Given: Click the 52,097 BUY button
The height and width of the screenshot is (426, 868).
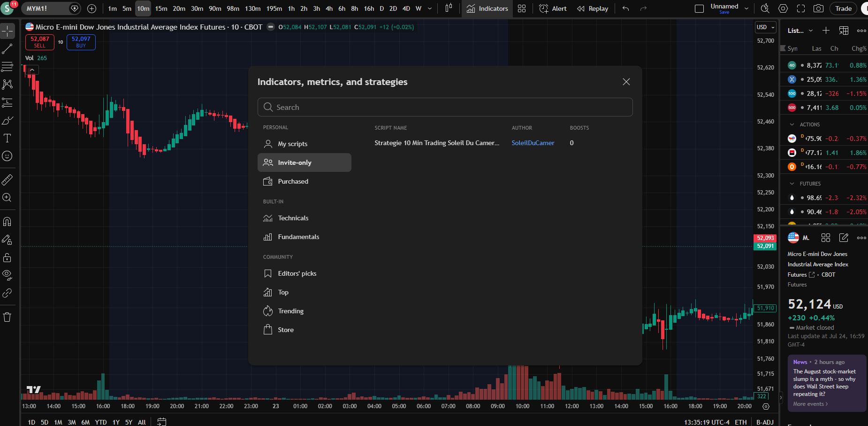Looking at the screenshot, I should pyautogui.click(x=81, y=42).
